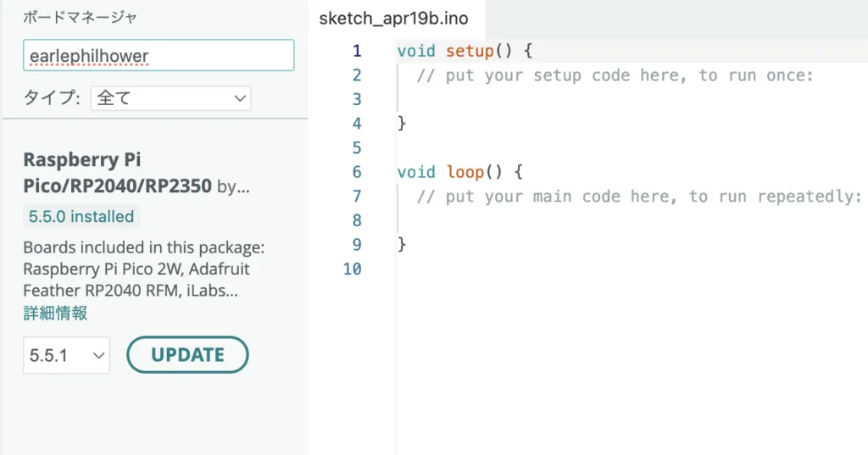Screen dimensions: 868x455
Task: Click line number 6 in gutter
Action: coord(357,172)
